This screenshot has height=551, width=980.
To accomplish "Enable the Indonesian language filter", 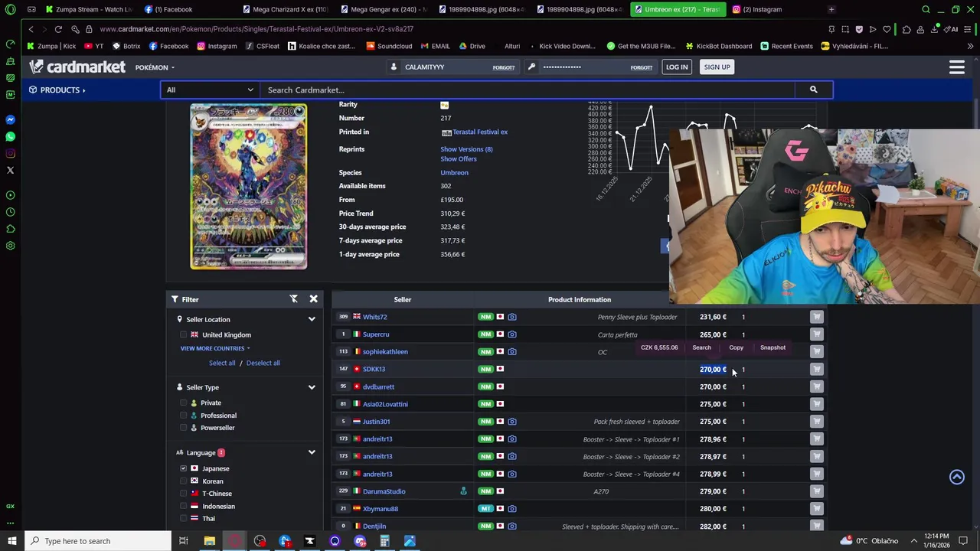I will (183, 507).
